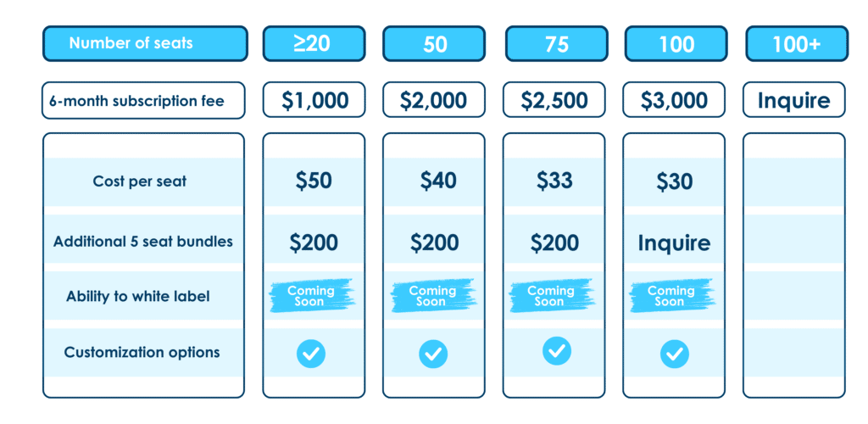Click Coming Soon badge under ≥20 seats
This screenshot has width=868, height=424.
311,296
